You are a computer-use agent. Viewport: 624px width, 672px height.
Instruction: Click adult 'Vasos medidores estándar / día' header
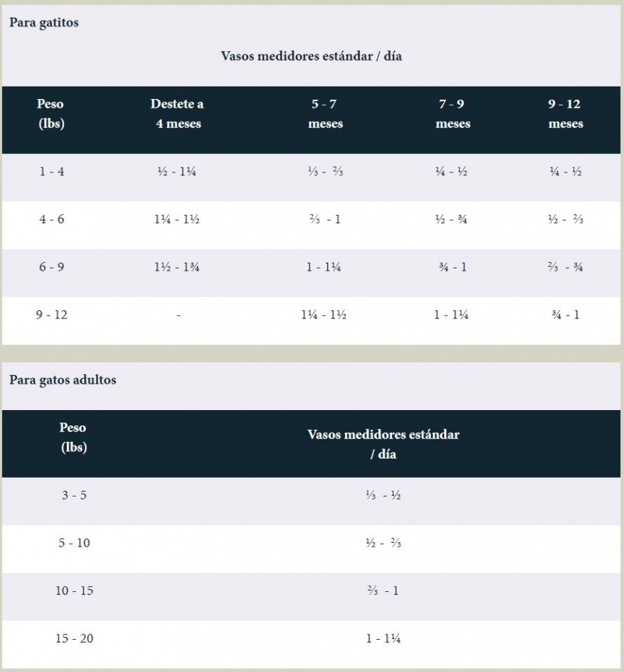(x=383, y=444)
